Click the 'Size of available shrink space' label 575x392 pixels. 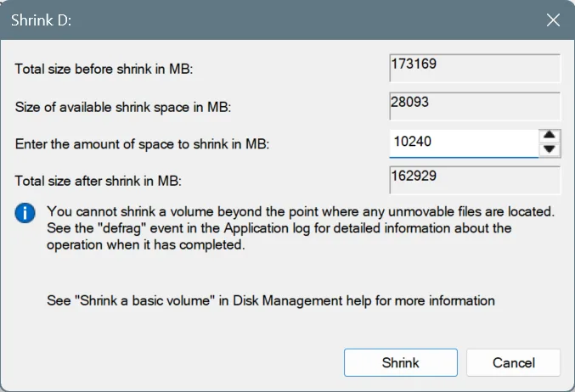click(123, 107)
